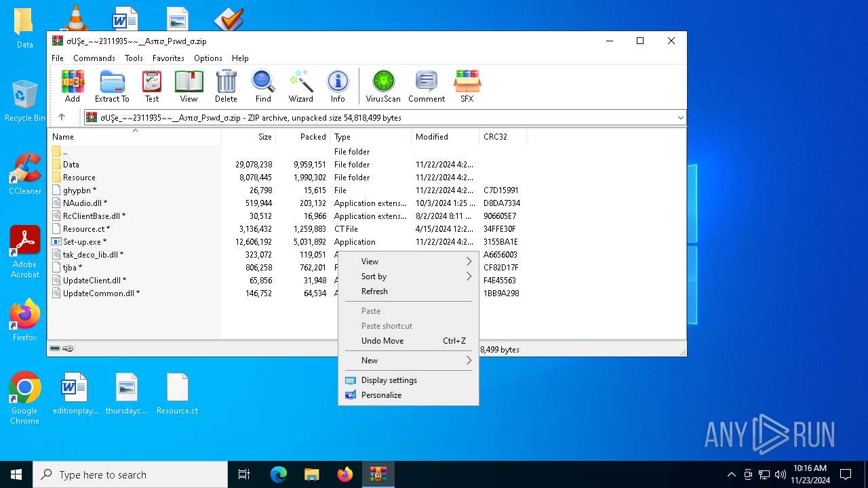Viewport: 868px width, 488px height.
Task: Select NAudio.dll in the file list
Action: coord(85,203)
